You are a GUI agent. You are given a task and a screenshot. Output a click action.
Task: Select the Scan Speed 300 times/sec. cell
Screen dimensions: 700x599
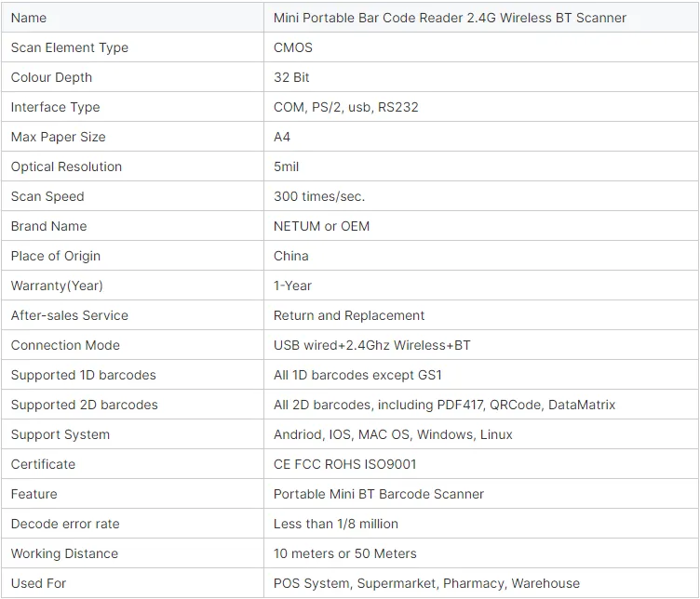click(481, 196)
